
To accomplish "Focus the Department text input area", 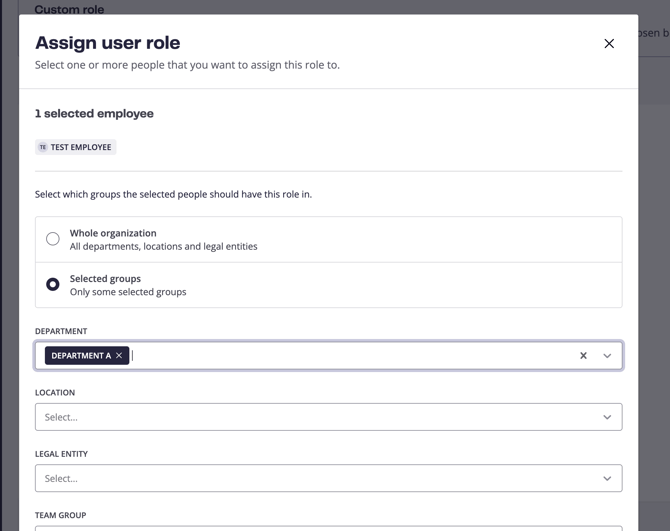I will (350, 356).
